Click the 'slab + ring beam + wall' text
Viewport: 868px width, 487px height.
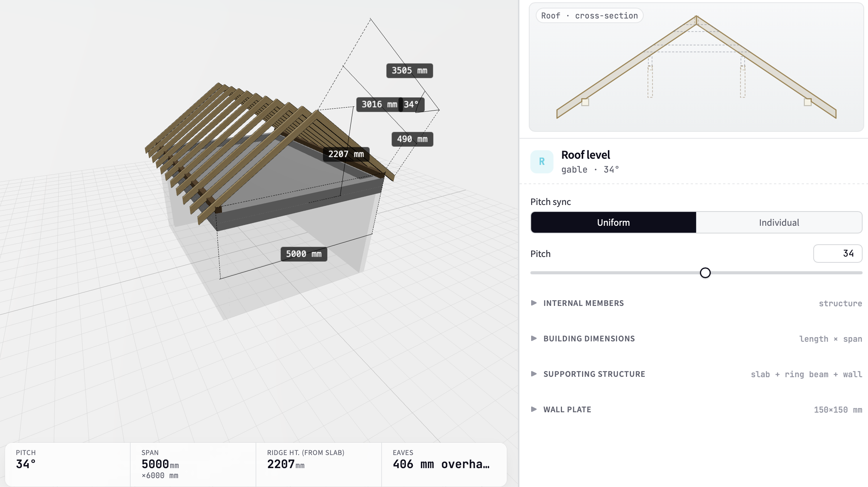pyautogui.click(x=806, y=374)
